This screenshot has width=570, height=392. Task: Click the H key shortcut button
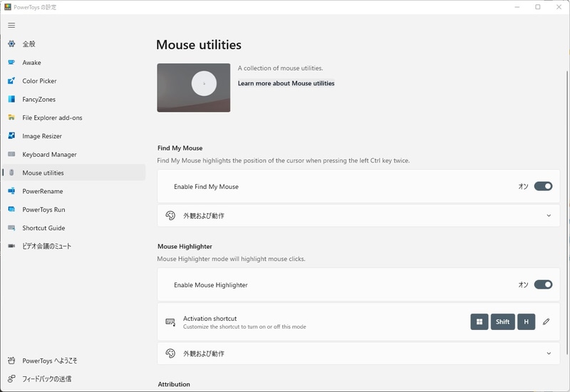526,321
